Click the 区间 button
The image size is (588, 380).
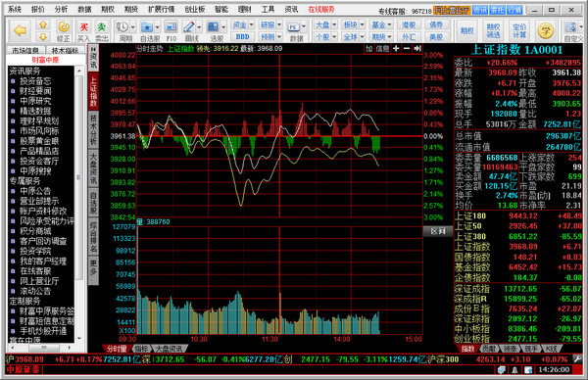[x=438, y=231]
